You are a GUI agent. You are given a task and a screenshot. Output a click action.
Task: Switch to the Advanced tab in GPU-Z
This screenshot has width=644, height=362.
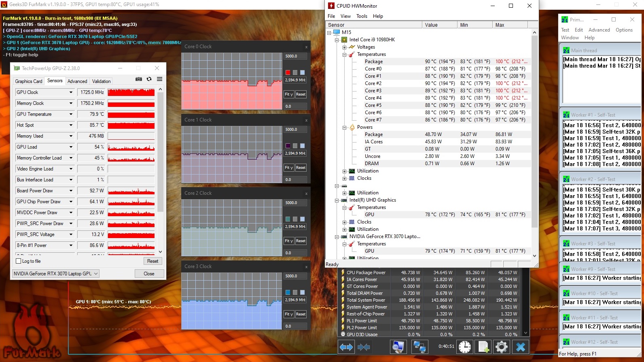click(77, 81)
